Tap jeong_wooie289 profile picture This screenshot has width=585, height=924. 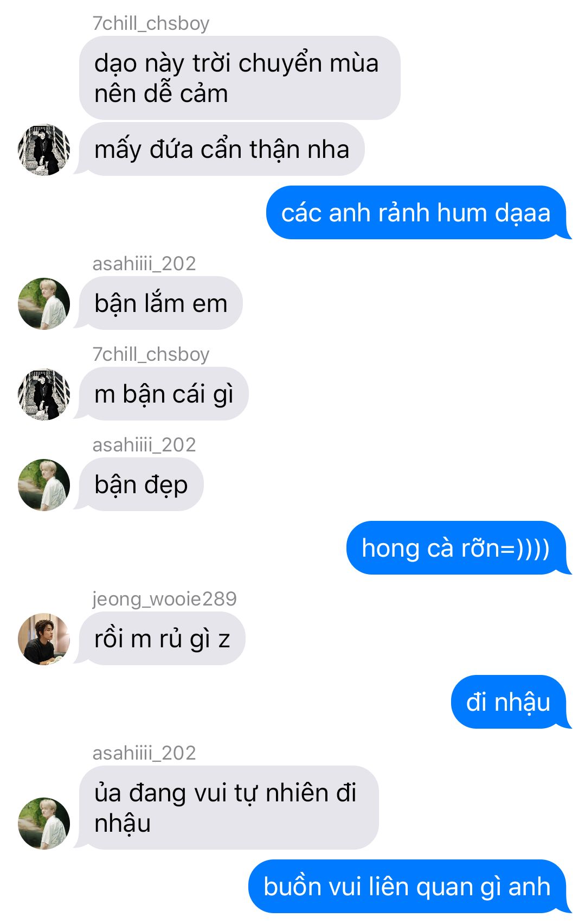click(x=44, y=639)
